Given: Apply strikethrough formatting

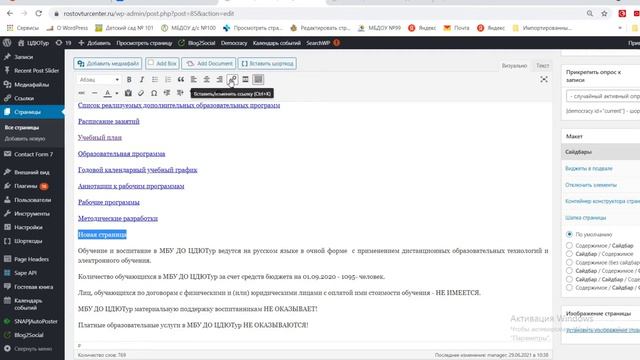Looking at the screenshot, I should tap(82, 93).
